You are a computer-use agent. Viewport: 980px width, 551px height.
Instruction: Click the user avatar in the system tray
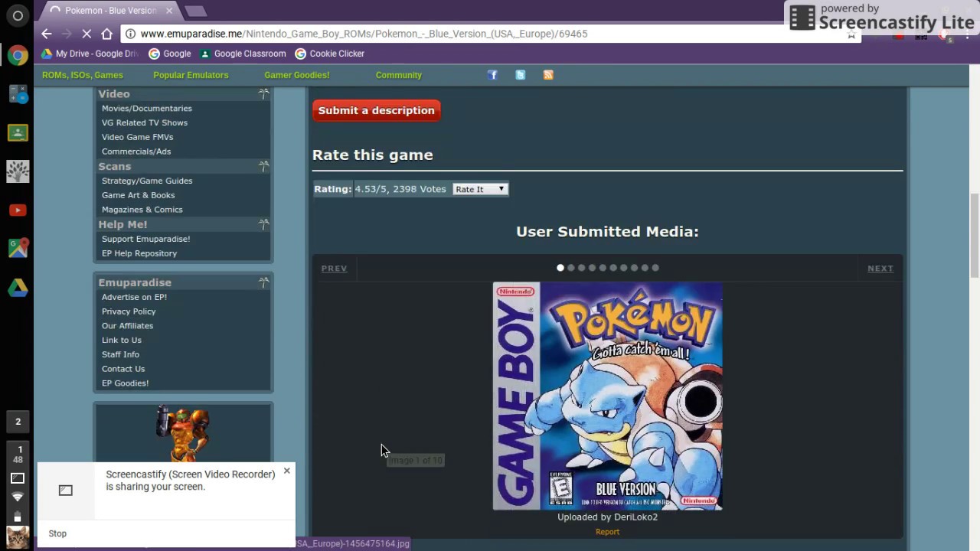coord(18,537)
